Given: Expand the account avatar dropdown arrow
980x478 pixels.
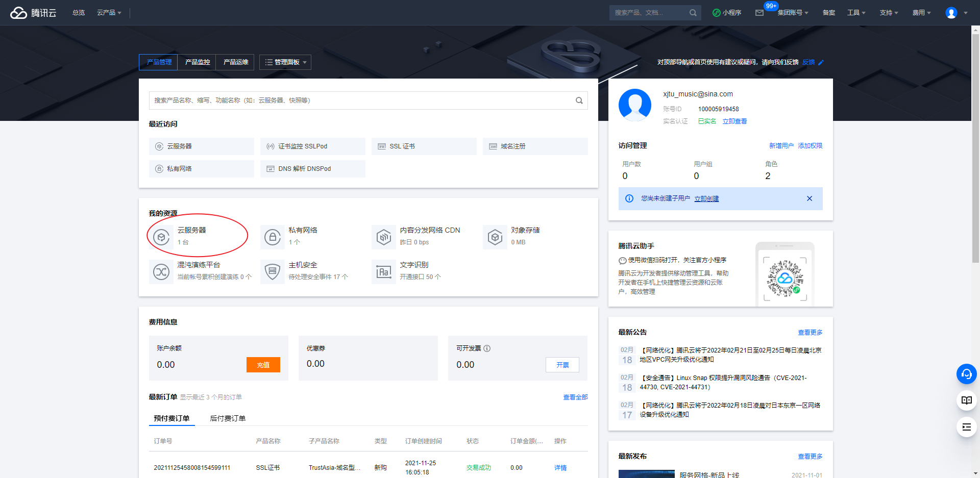Looking at the screenshot, I should pyautogui.click(x=965, y=13).
